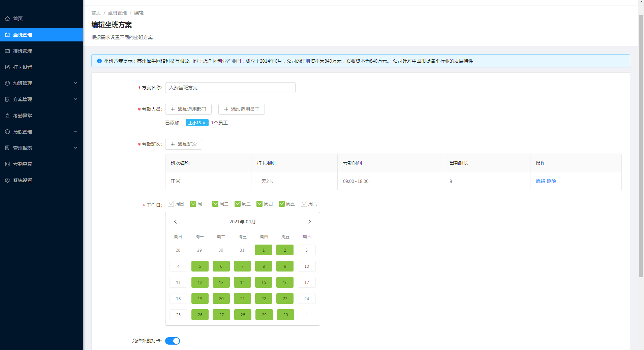Click the 考勤重算 calculator icon
644x350 pixels.
pos(7,164)
